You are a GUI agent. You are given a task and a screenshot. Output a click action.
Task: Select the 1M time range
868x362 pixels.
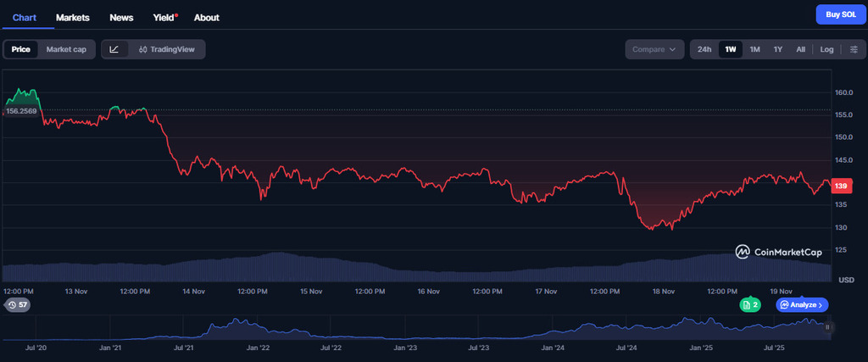[754, 49]
